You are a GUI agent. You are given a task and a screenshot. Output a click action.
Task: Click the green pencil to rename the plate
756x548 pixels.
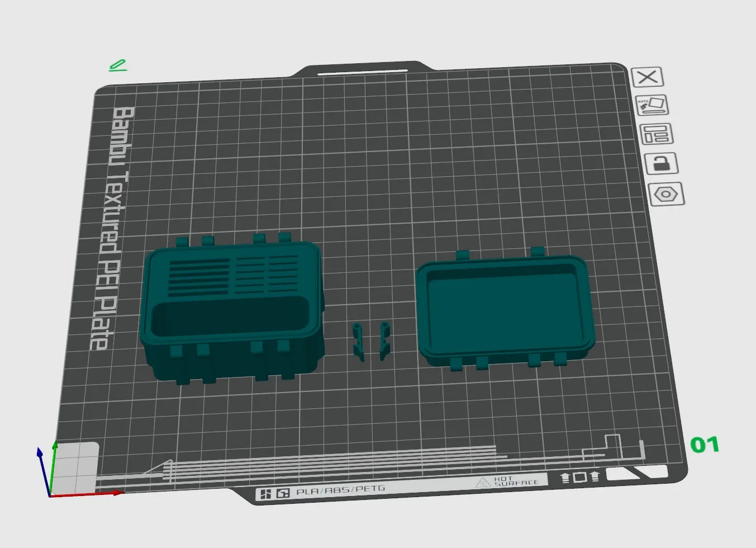118,65
